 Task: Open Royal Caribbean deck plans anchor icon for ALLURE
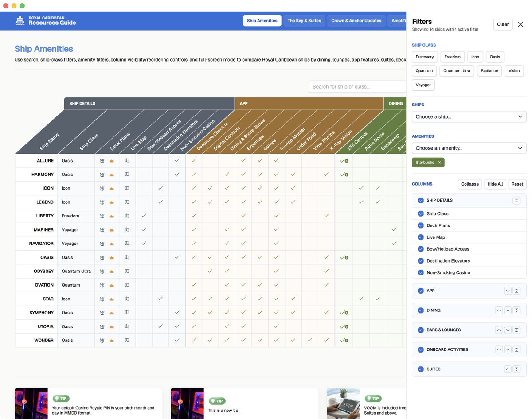102,161
